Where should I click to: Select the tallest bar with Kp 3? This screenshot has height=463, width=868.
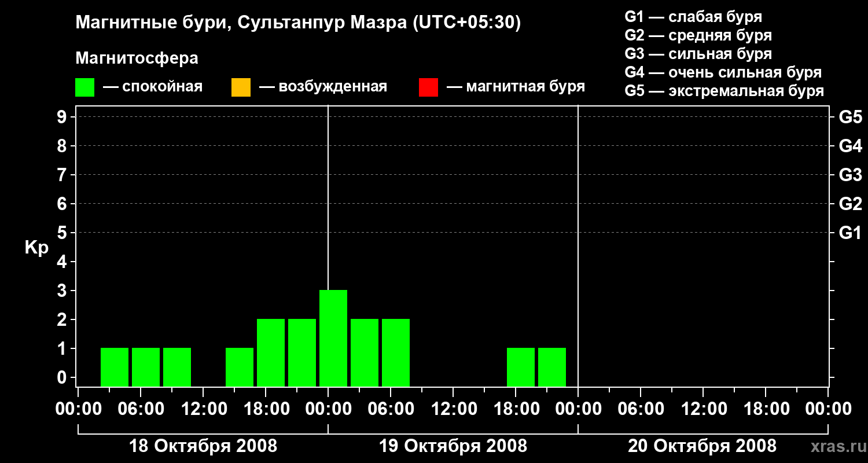click(x=333, y=338)
